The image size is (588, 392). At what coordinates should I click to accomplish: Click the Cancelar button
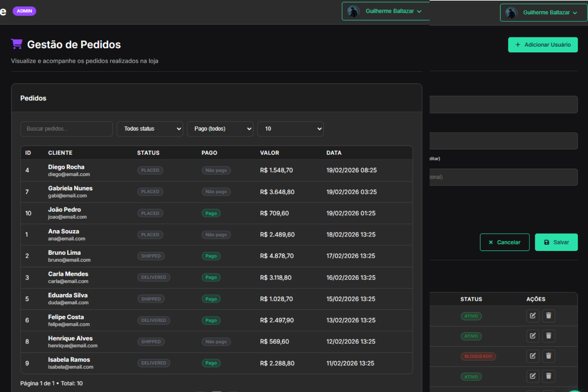pyautogui.click(x=505, y=242)
